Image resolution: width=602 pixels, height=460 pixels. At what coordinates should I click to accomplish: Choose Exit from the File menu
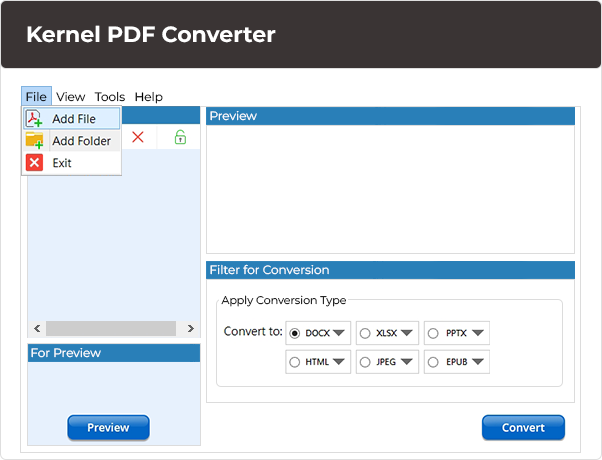72,162
